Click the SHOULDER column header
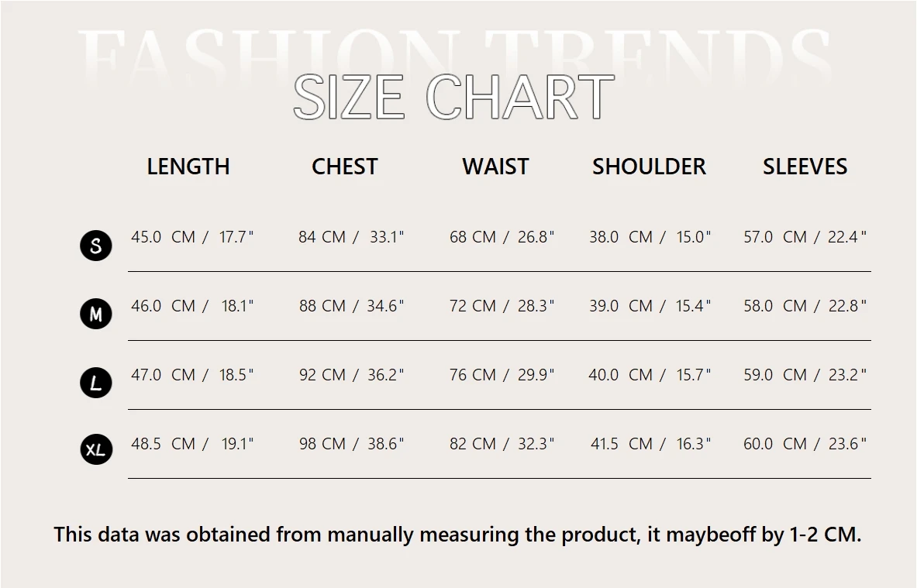The height and width of the screenshot is (588, 917). click(x=649, y=167)
